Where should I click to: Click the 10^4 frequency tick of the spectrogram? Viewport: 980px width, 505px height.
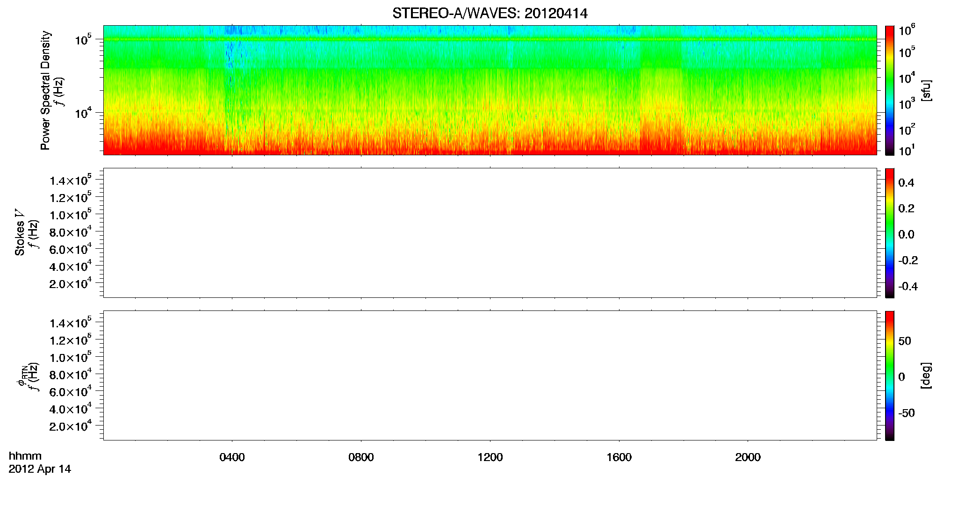coord(83,112)
